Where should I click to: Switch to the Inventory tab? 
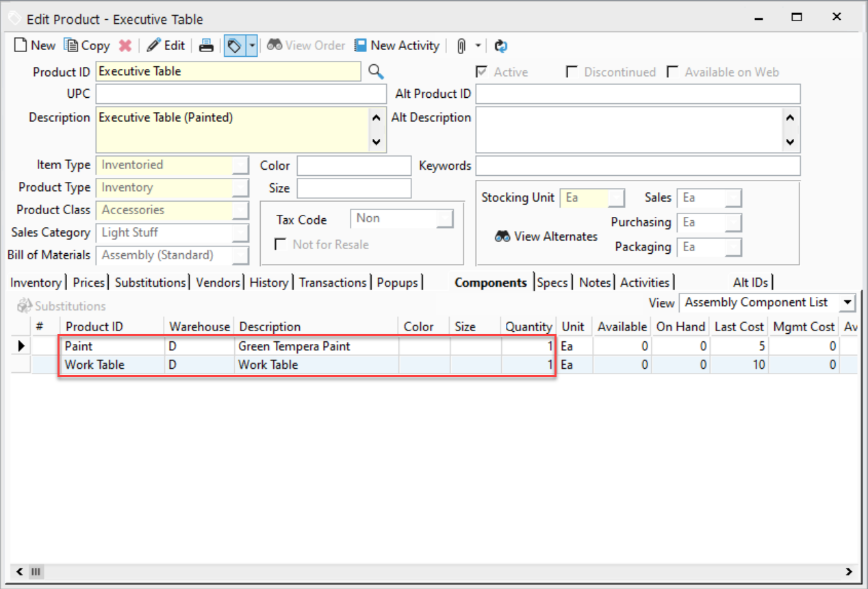[36, 283]
